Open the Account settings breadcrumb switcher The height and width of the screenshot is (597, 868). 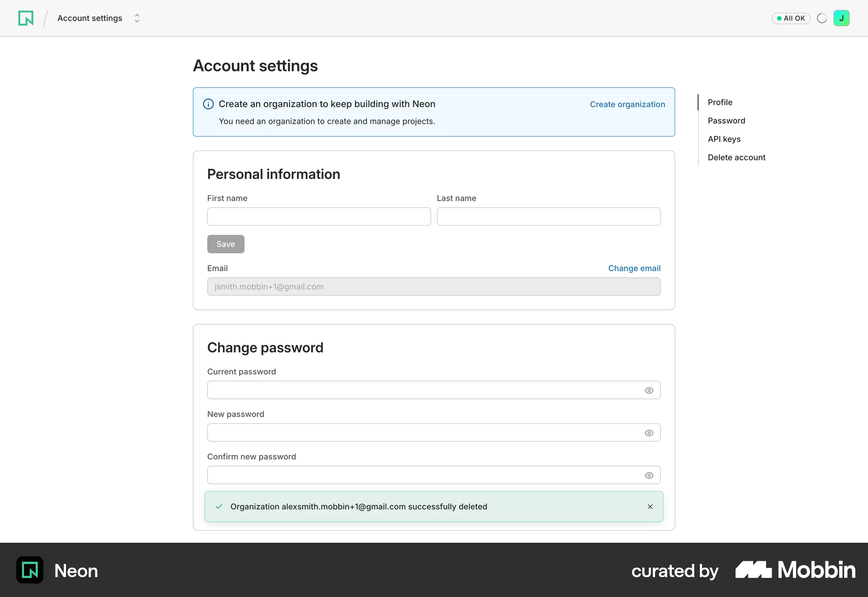click(137, 18)
